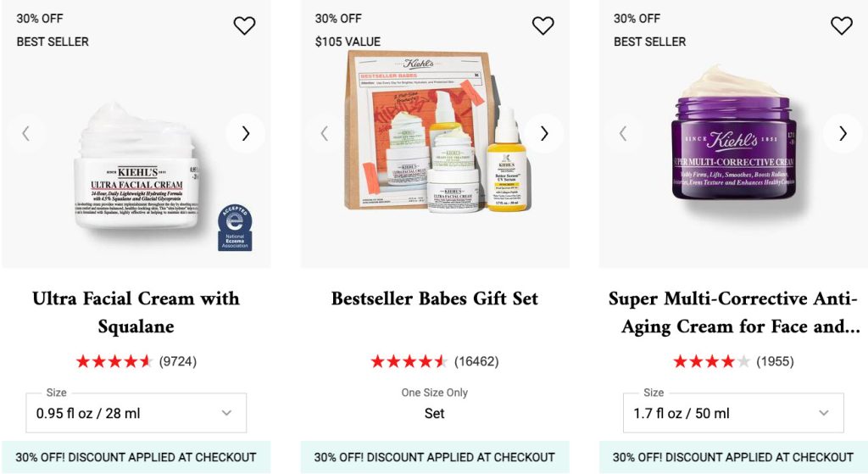
Task: Advance Bestseller Babes Gift Set image carousel
Action: tap(543, 133)
